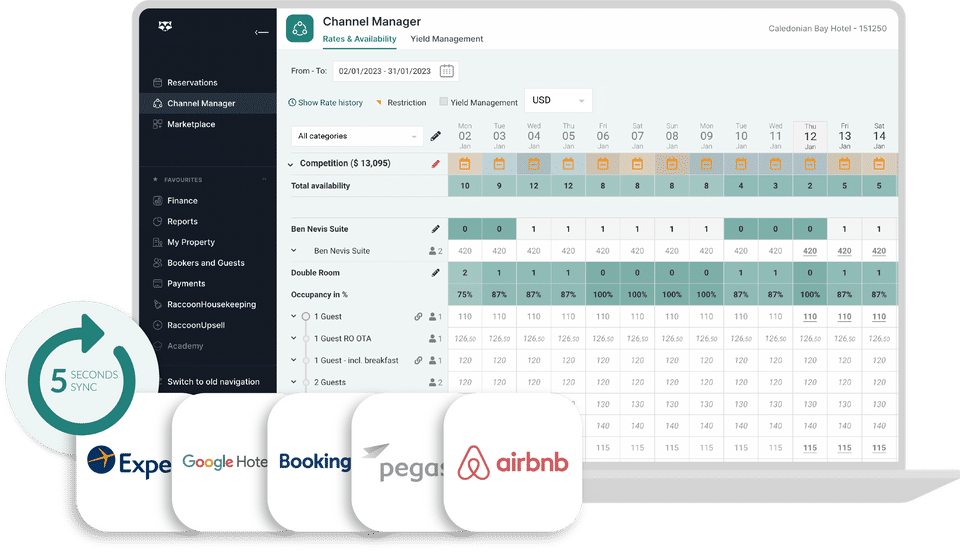This screenshot has height=553, width=960.
Task: Click the Bookers and Guests icon
Action: coord(157,263)
